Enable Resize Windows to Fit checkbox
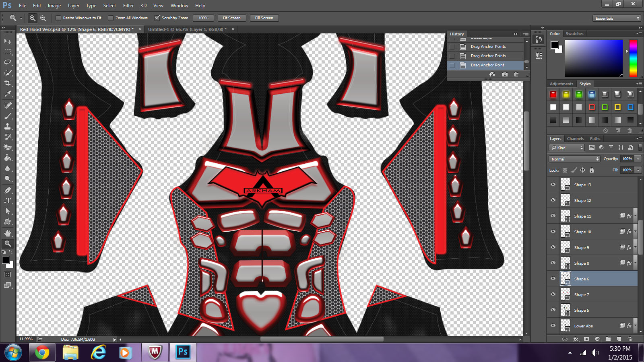 click(x=58, y=18)
